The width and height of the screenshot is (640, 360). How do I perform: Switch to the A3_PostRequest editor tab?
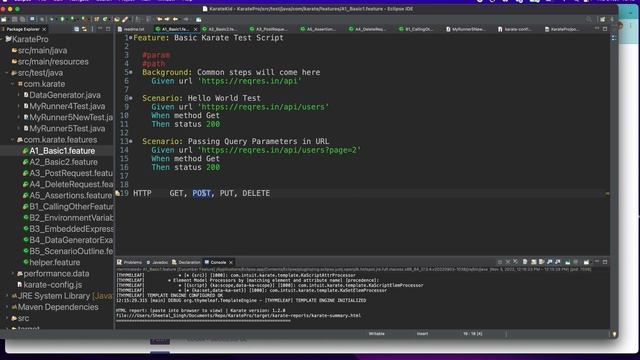click(x=268, y=29)
